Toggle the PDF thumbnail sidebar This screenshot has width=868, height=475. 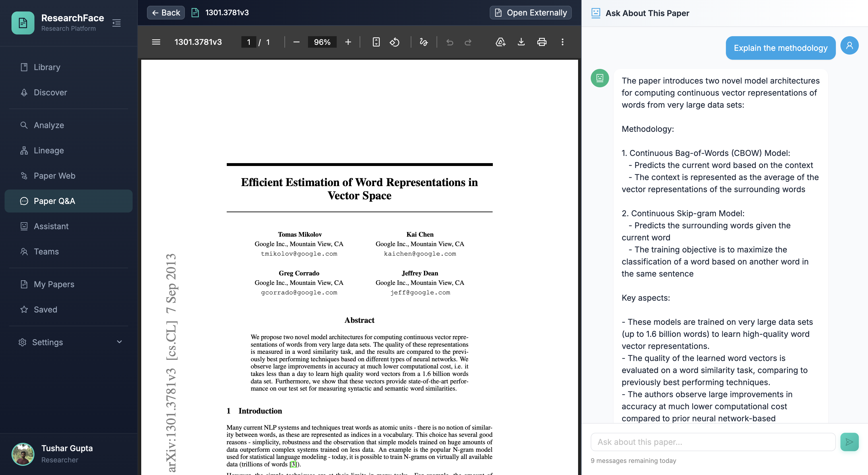(156, 42)
